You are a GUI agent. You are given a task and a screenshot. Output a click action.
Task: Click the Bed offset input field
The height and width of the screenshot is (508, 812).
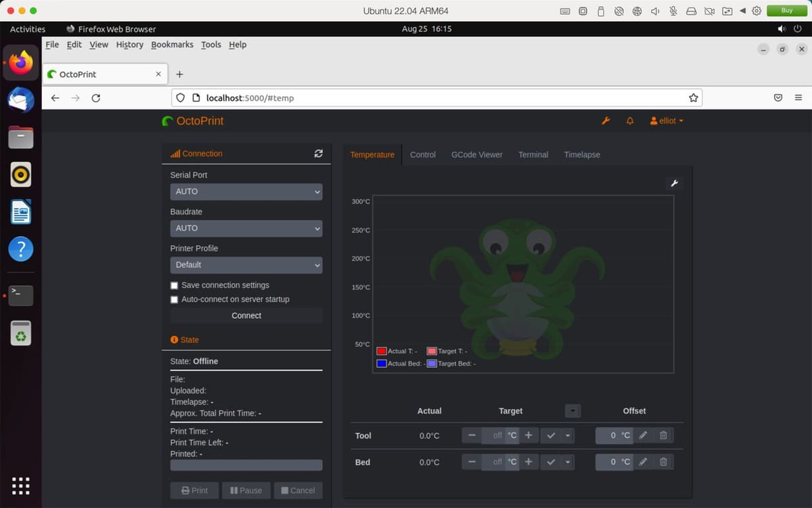(607, 462)
